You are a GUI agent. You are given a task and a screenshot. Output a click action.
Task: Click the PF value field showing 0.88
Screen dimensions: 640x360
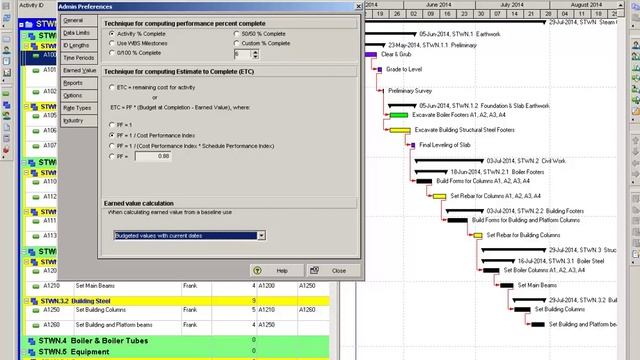coord(153,156)
